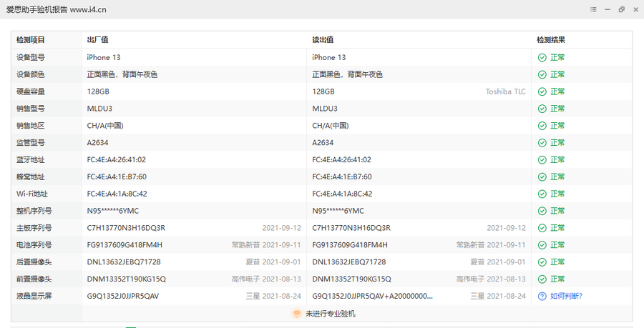This screenshot has width=644, height=328.
Task: Click the 电池序列号 row label
Action: pos(34,245)
